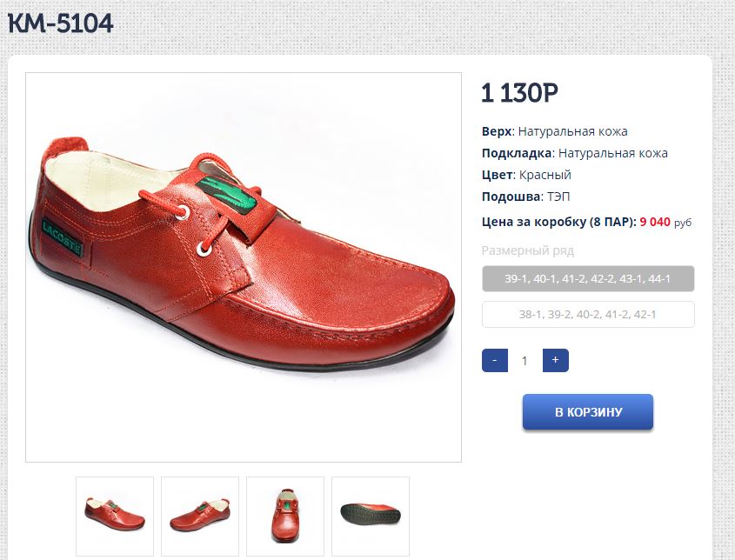Show the second thumbnail of the shoe
The width and height of the screenshot is (735, 560).
click(200, 516)
